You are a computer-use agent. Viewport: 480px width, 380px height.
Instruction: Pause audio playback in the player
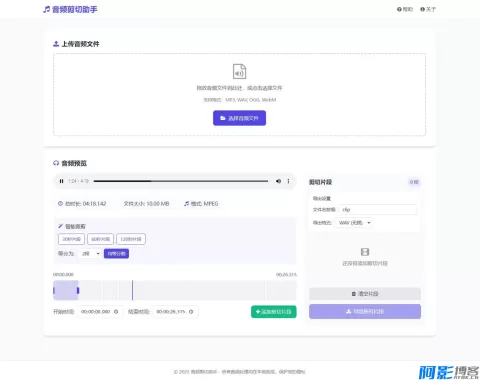pos(61,181)
